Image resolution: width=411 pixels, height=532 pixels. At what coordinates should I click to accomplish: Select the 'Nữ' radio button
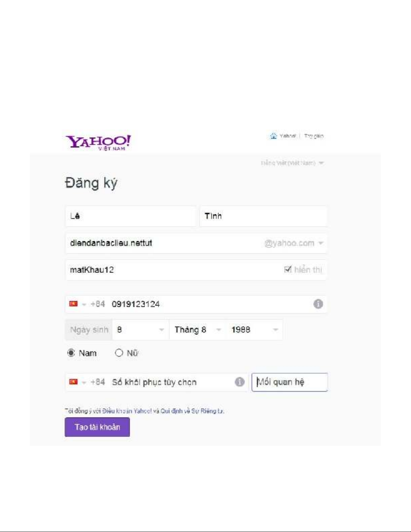[119, 353]
